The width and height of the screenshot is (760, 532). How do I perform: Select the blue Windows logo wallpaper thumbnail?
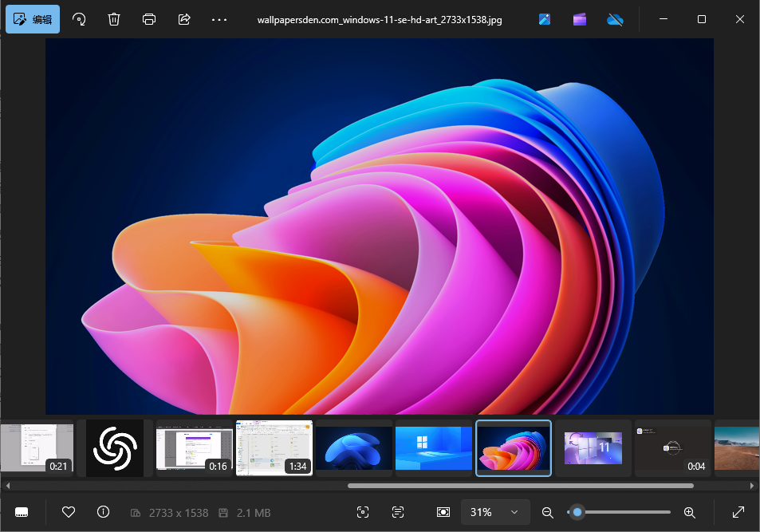click(434, 448)
